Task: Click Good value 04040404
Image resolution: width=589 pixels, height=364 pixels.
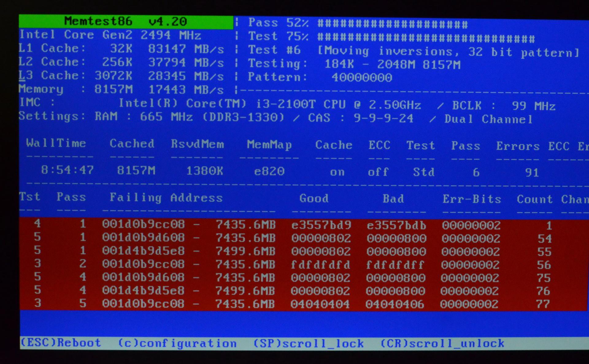Action: coord(320,304)
